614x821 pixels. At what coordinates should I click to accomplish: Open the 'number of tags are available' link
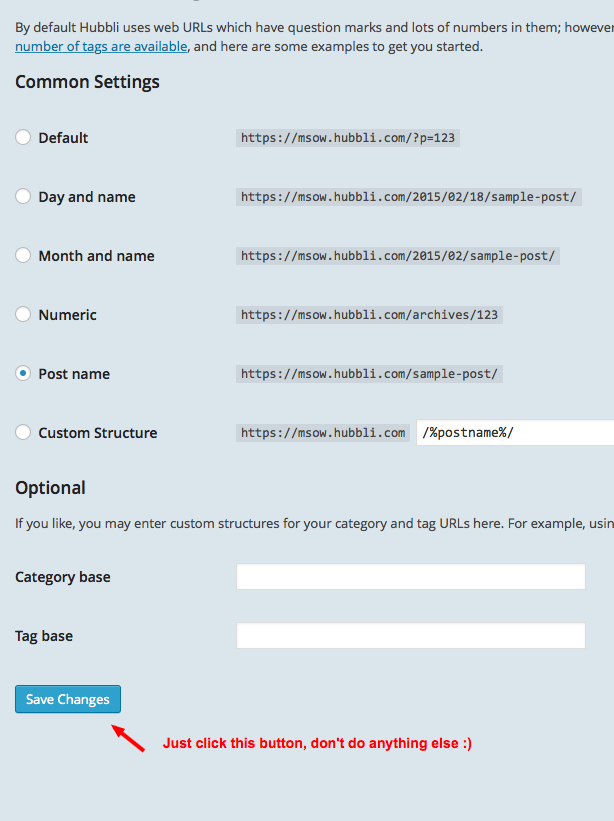pos(100,46)
